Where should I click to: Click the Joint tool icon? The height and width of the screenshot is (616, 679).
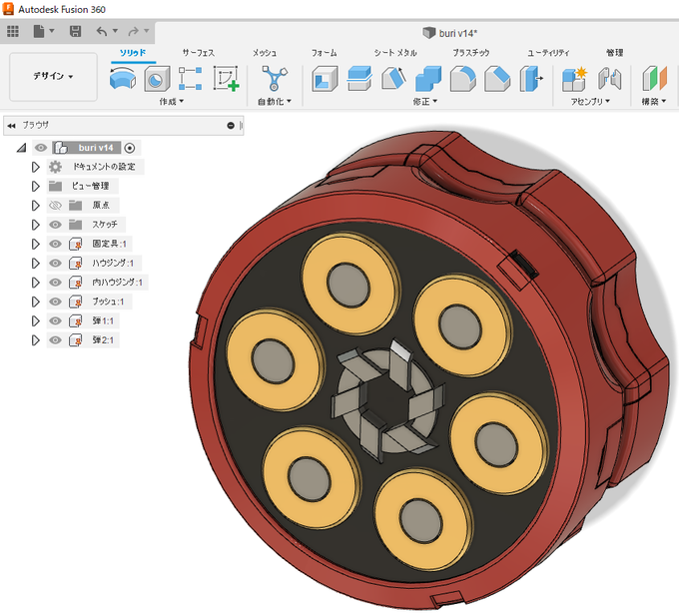[x=610, y=79]
